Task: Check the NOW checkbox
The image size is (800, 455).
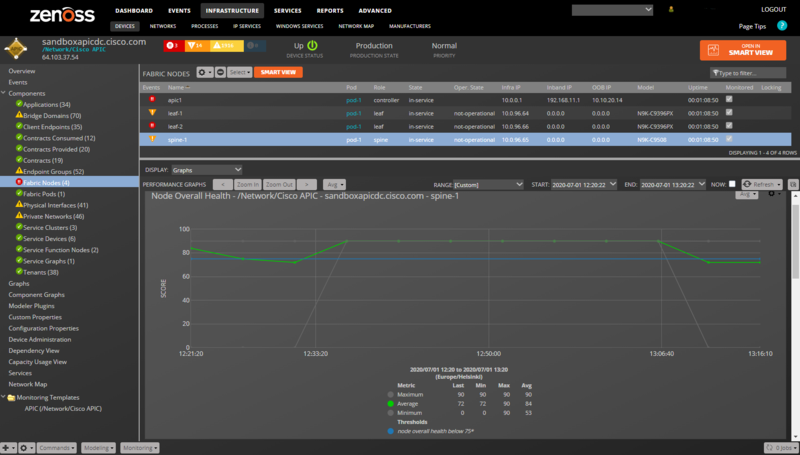Action: pyautogui.click(x=732, y=184)
